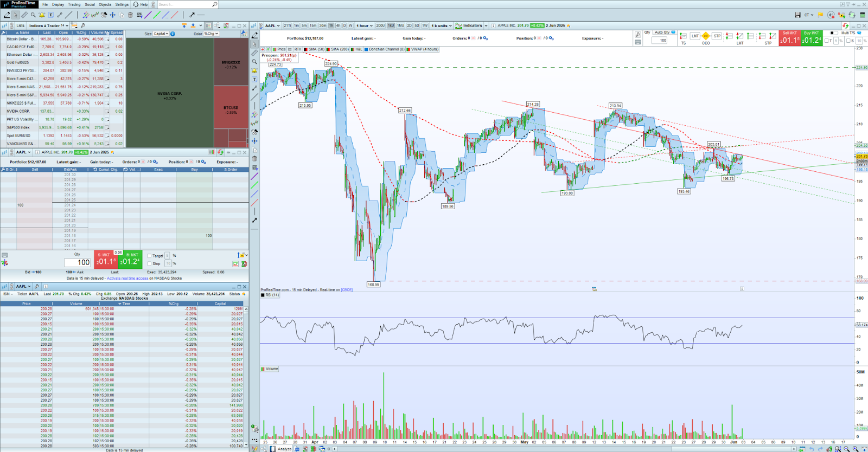Open the Color %Chg dropdown
This screenshot has height=452, width=868.
(211, 34)
